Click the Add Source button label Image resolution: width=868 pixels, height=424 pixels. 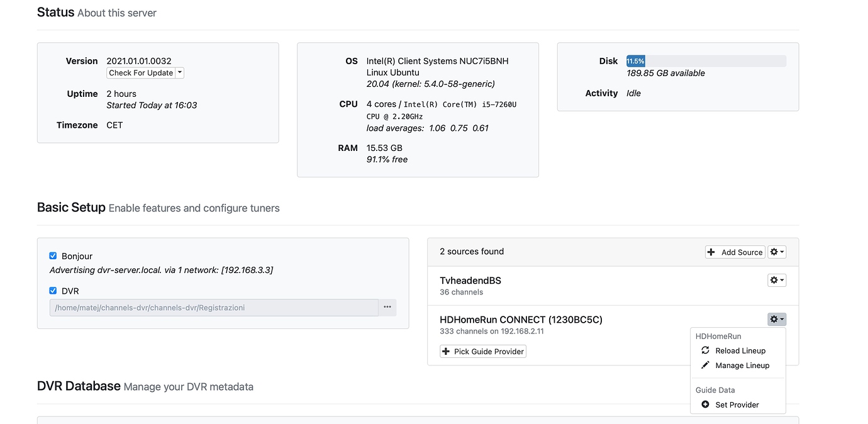point(741,252)
